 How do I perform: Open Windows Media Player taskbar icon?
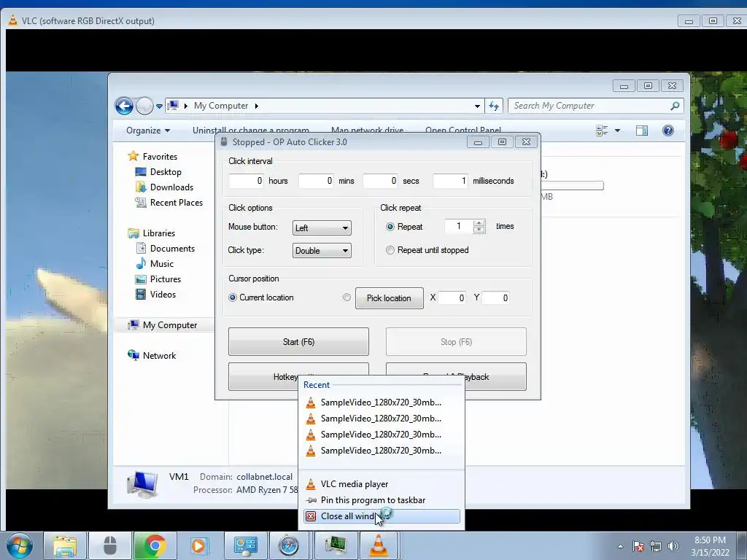click(x=198, y=545)
